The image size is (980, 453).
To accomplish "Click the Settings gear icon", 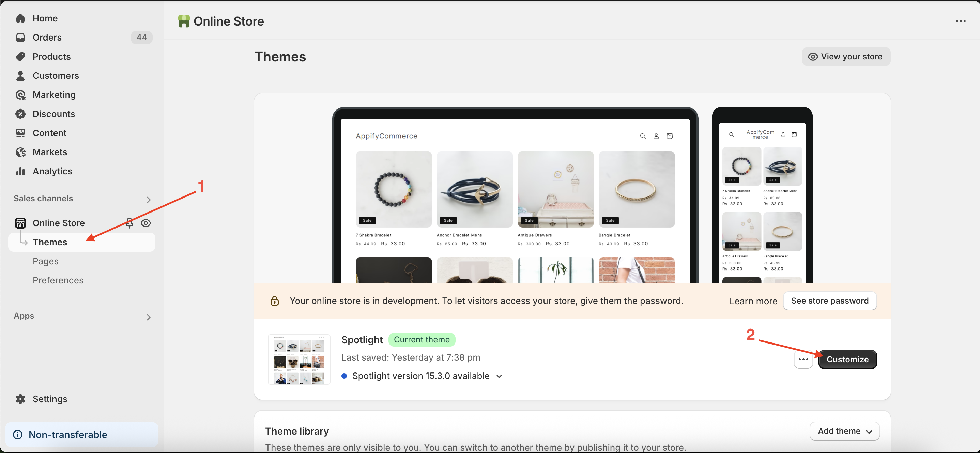I will 20,399.
